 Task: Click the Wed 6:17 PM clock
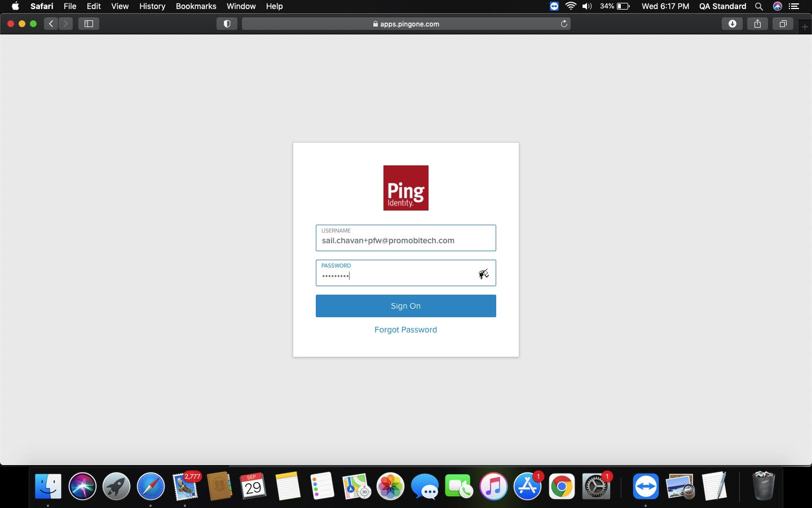tap(665, 6)
